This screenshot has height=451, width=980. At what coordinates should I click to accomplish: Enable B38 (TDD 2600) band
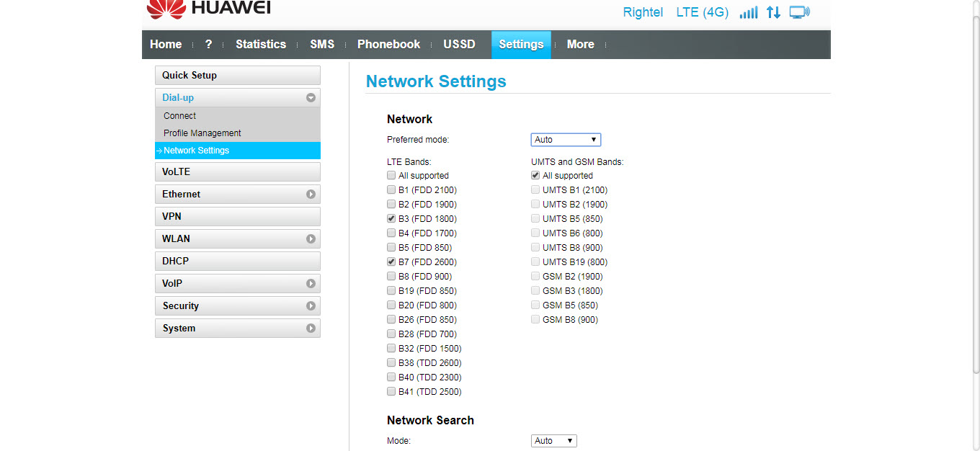[391, 363]
